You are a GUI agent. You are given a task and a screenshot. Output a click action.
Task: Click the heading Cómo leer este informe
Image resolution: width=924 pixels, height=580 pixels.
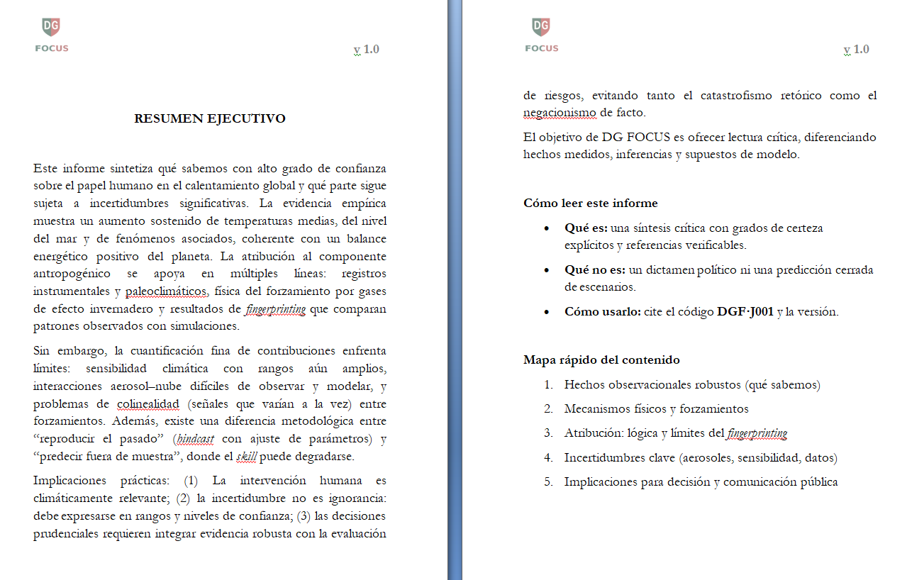point(590,203)
